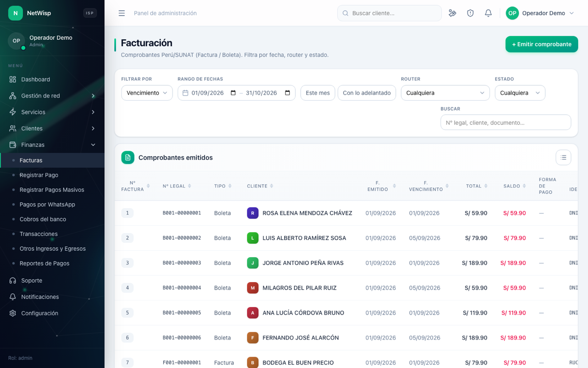This screenshot has width=588, height=368.
Task: Sort by Total column
Action: pos(486,186)
